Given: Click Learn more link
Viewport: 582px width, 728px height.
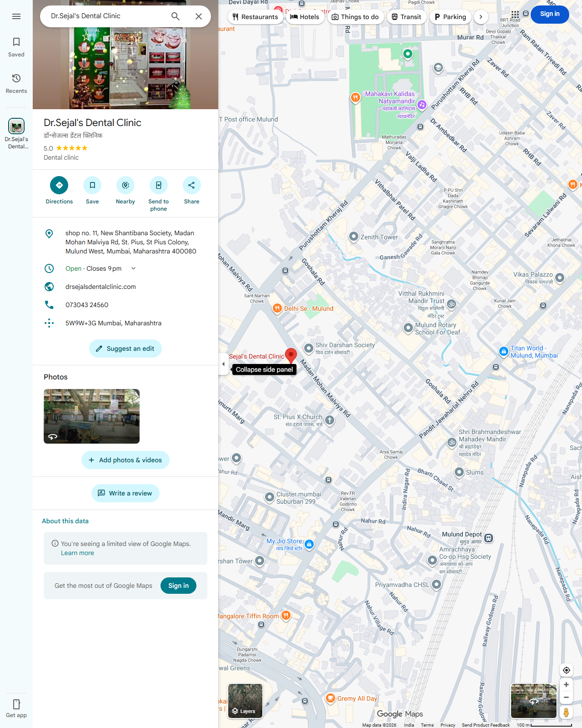Looking at the screenshot, I should coord(77,553).
